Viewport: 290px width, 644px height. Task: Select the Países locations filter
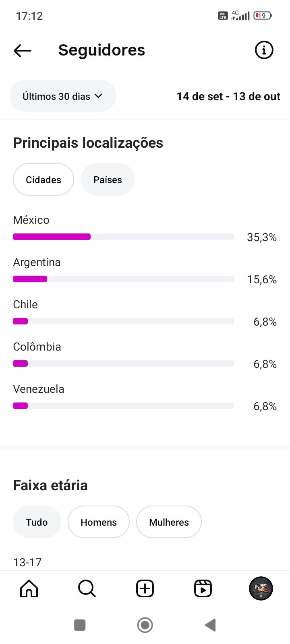108,180
